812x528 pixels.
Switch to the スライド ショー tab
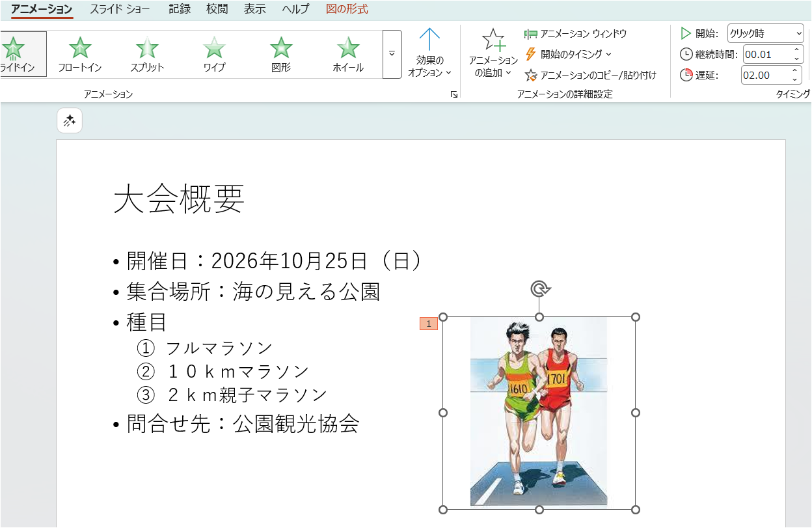point(120,9)
